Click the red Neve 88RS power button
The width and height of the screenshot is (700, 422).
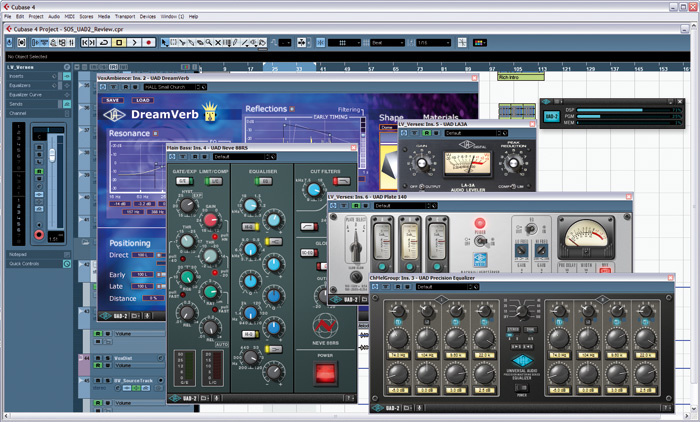[x=325, y=373]
